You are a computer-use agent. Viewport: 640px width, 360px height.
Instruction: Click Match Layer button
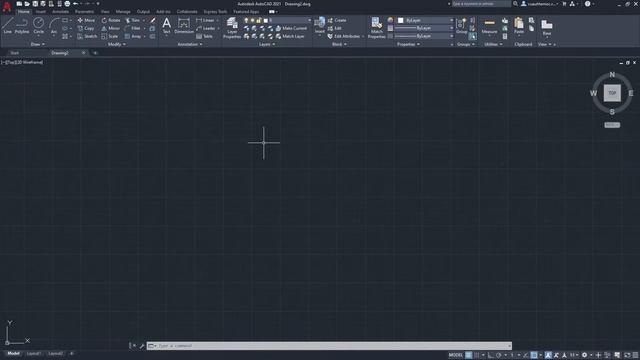coord(290,36)
